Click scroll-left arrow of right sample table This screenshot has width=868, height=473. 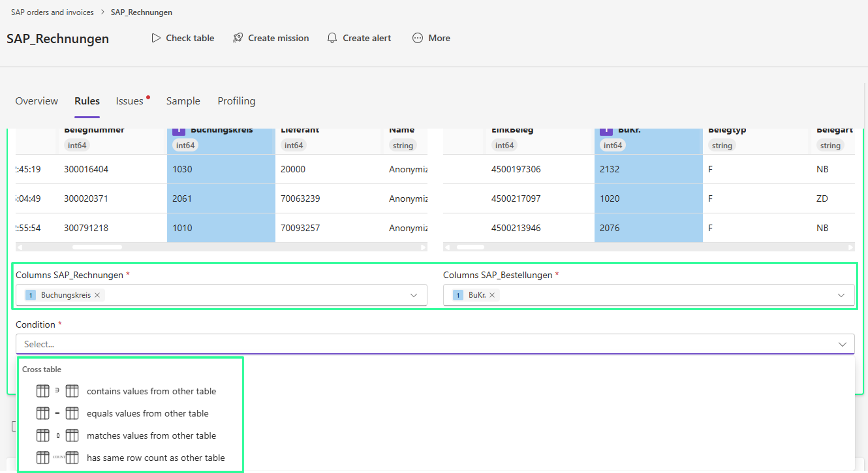(x=447, y=247)
